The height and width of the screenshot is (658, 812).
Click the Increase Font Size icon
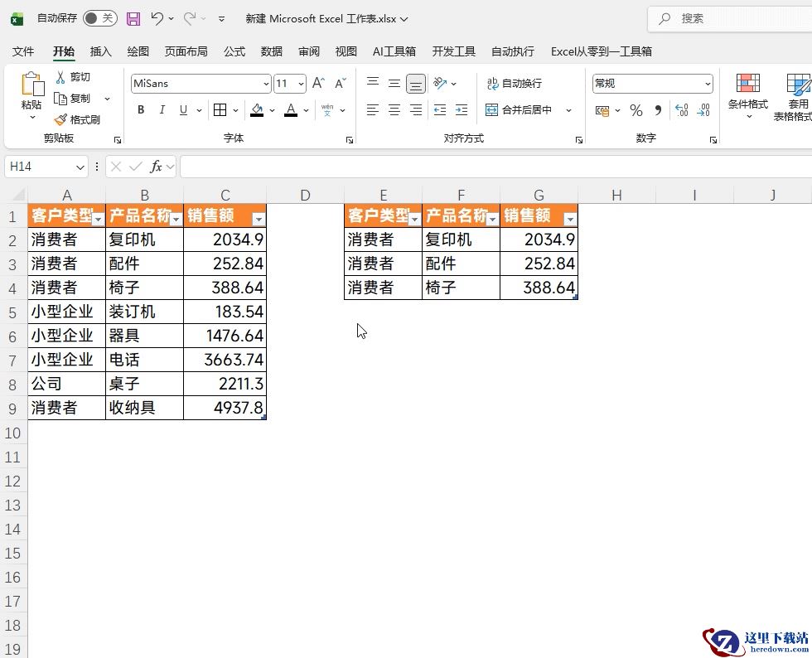point(318,84)
